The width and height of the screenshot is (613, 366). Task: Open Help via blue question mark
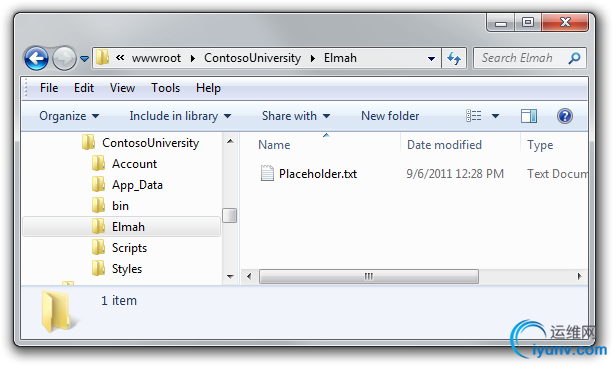(565, 116)
